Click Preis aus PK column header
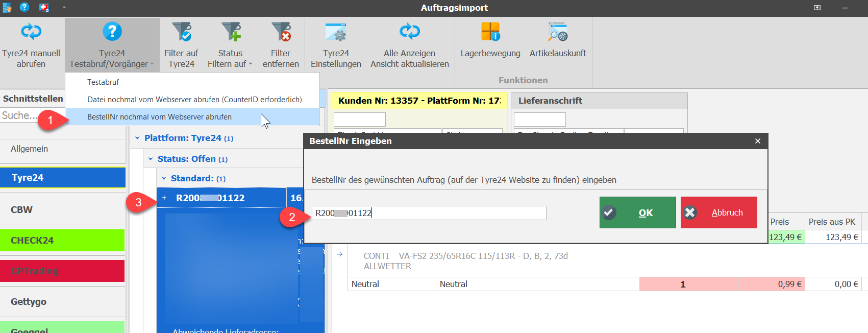868x333 pixels. [834, 222]
